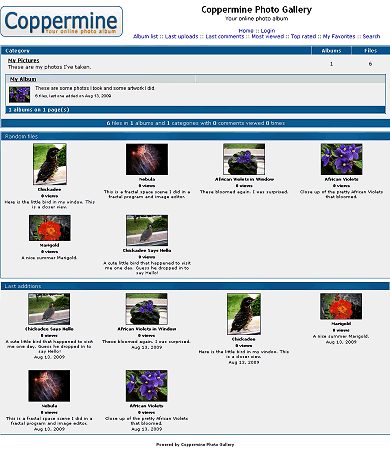Click the Coppermine logo banner
Image resolution: width=390 pixels, height=450 pixels.
coord(62,21)
